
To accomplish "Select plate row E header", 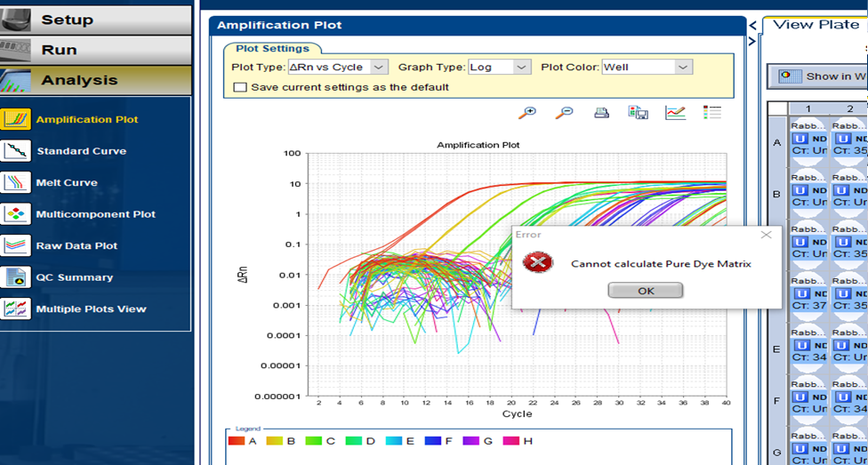I will (777, 349).
